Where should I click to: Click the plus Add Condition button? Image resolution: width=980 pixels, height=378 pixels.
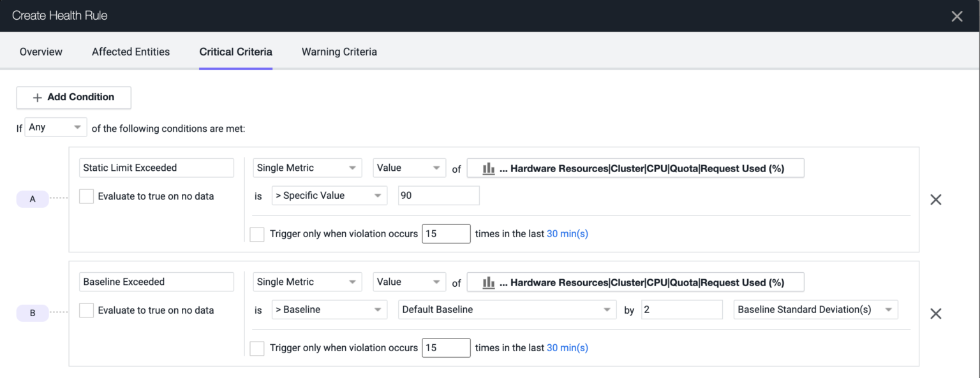pos(73,98)
